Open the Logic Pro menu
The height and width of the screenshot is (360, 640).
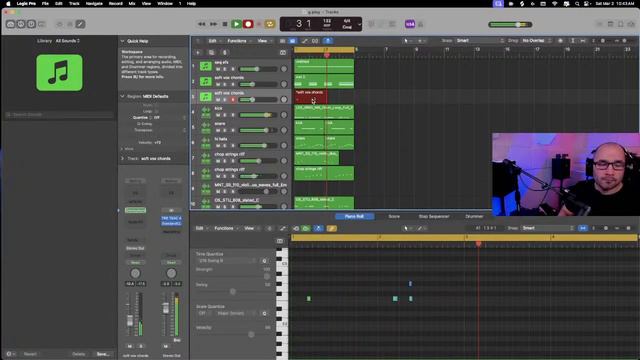click(26, 3)
